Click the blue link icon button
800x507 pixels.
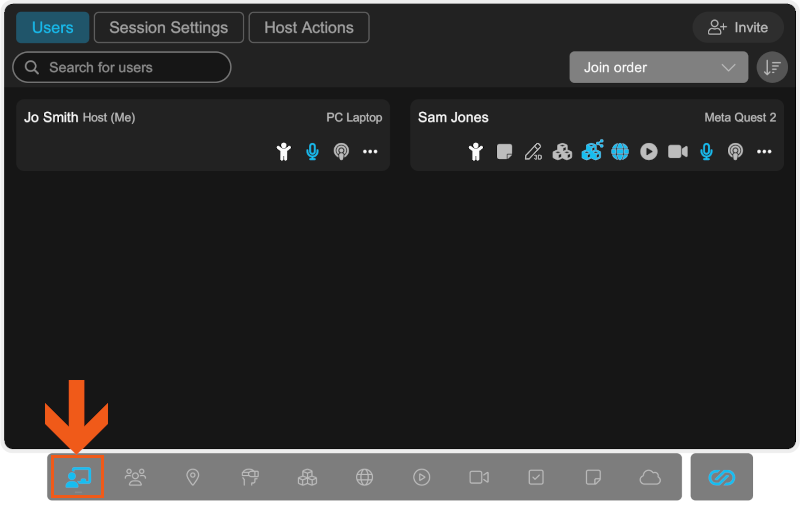click(x=721, y=478)
